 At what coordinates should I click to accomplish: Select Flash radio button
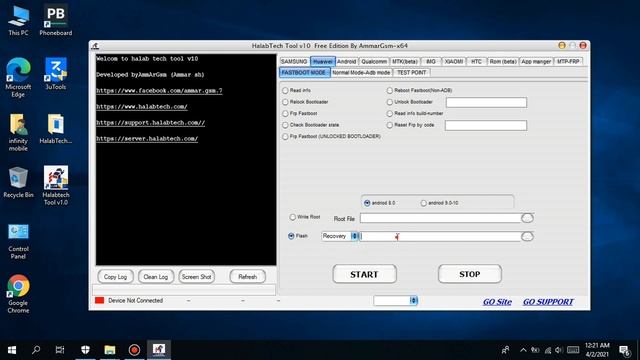tap(291, 236)
